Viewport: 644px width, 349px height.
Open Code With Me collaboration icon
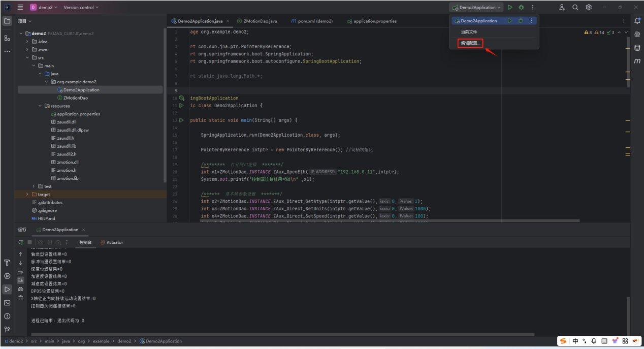(x=562, y=7)
